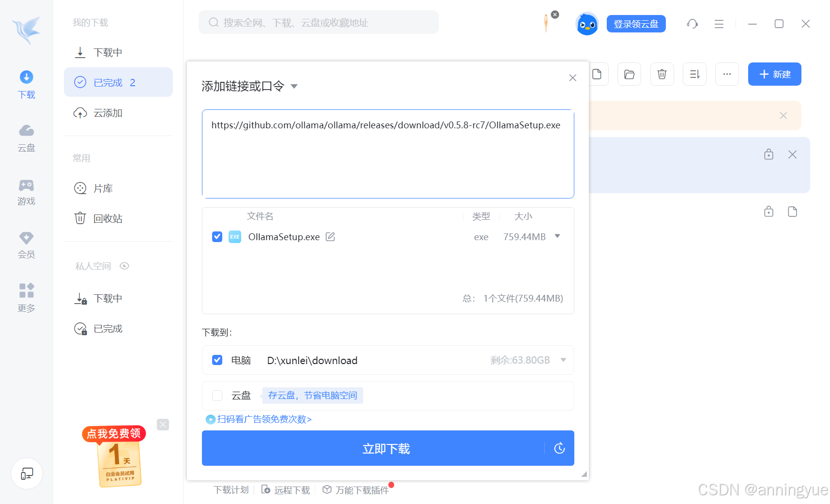830x504 pixels.
Task: Click the blue bird user avatar
Action: [x=587, y=24]
